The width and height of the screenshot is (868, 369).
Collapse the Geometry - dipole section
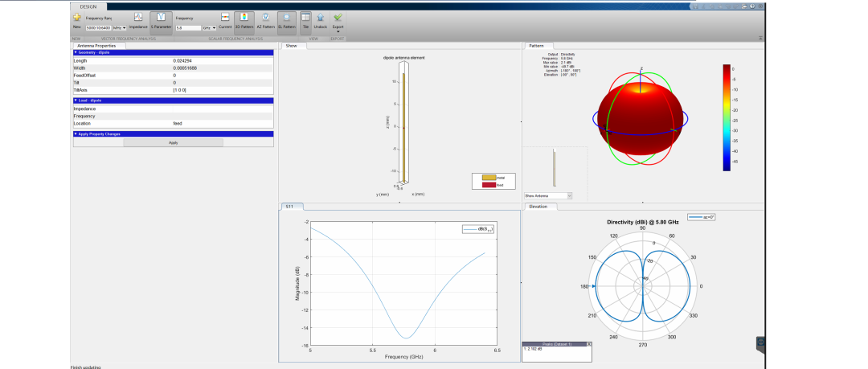pyautogui.click(x=75, y=52)
